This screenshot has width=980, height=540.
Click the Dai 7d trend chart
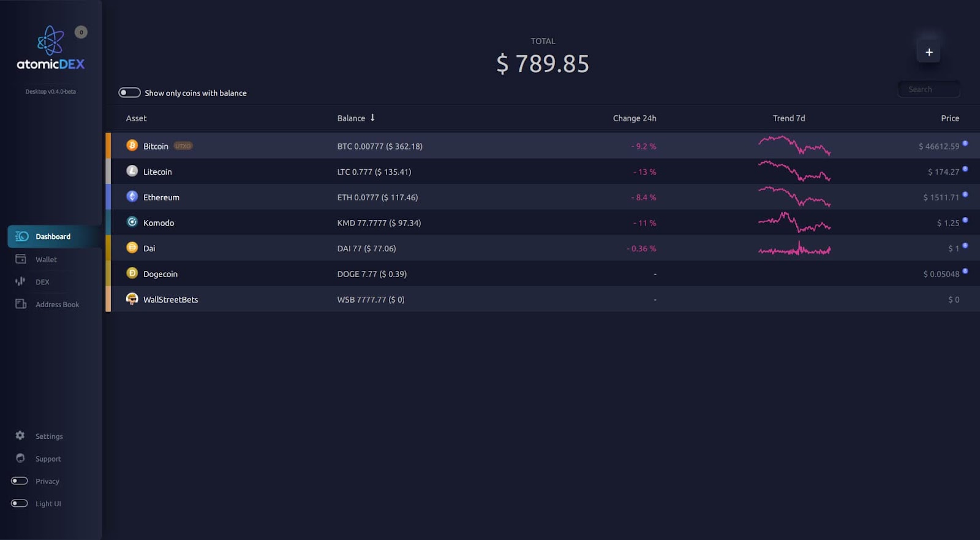pos(794,248)
